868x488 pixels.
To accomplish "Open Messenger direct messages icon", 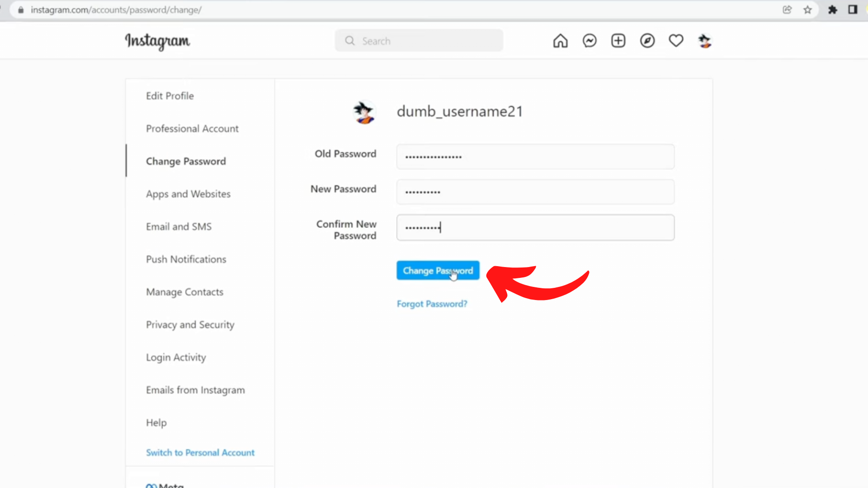I will point(589,41).
